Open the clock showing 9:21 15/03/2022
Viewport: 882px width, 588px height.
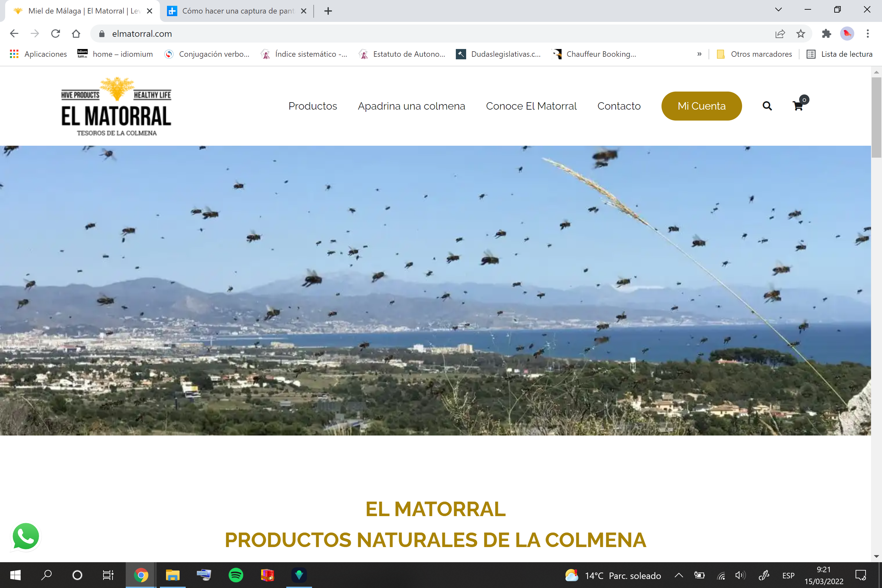point(824,575)
